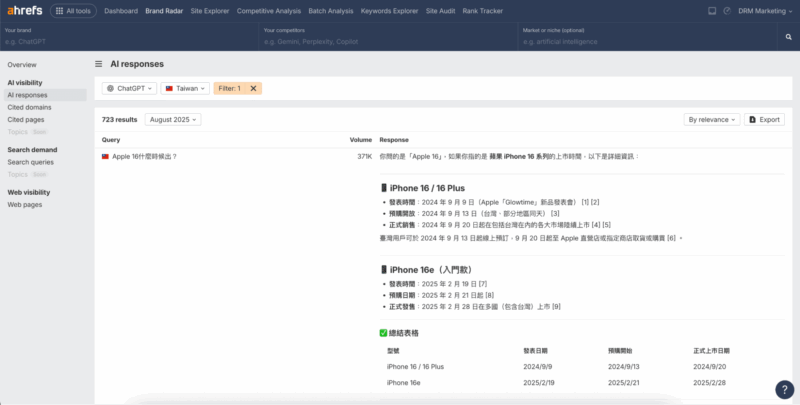This screenshot has height=405, width=800.
Task: Click table cell 2024/9/13
Action: tap(623, 367)
